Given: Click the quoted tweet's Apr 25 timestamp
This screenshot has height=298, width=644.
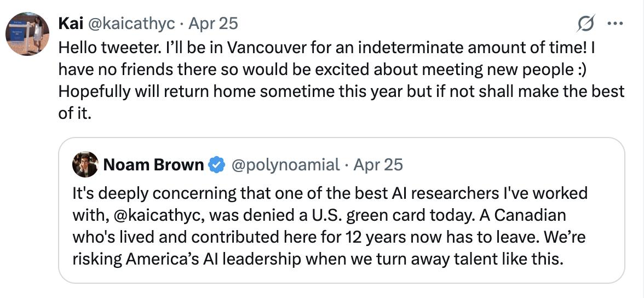Looking at the screenshot, I should (x=378, y=164).
